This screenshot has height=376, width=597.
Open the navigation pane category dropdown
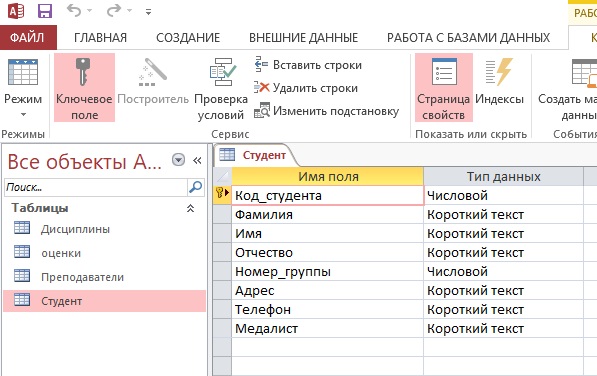pos(178,160)
